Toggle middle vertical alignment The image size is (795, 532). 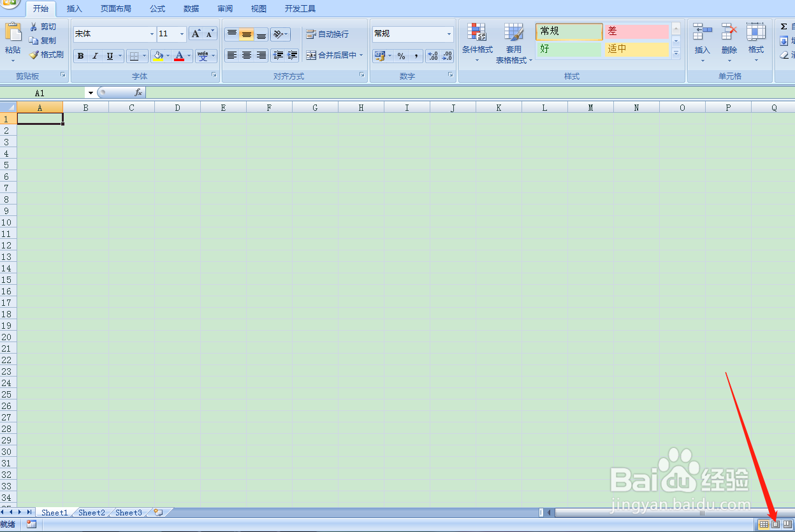click(247, 34)
